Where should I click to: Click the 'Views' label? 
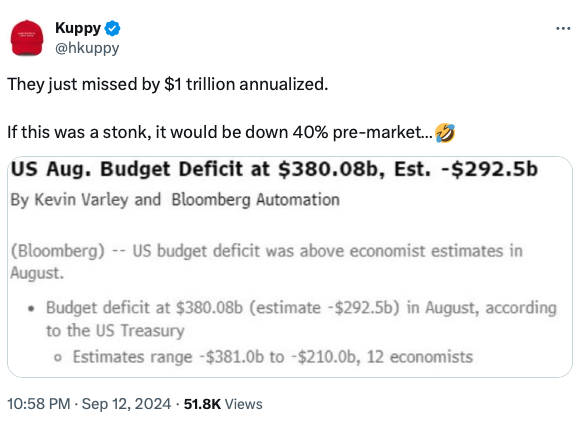coord(243,404)
